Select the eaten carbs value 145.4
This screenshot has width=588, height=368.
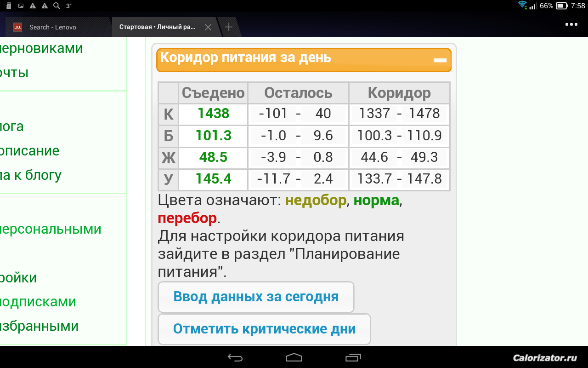pos(213,178)
